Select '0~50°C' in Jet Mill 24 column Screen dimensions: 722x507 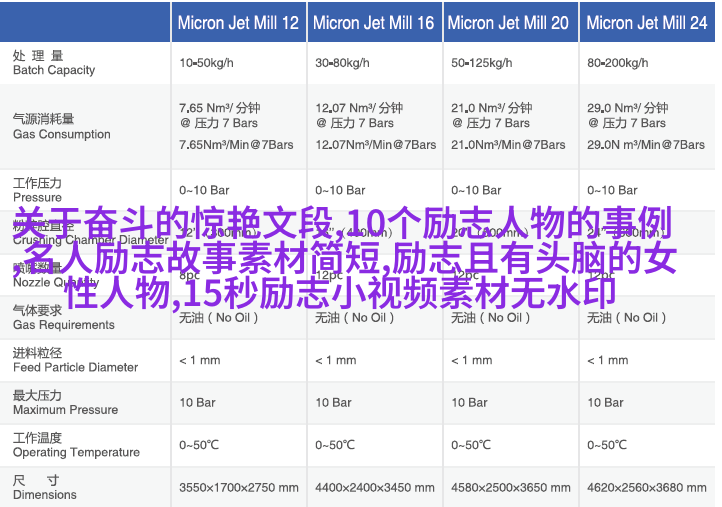(606, 445)
